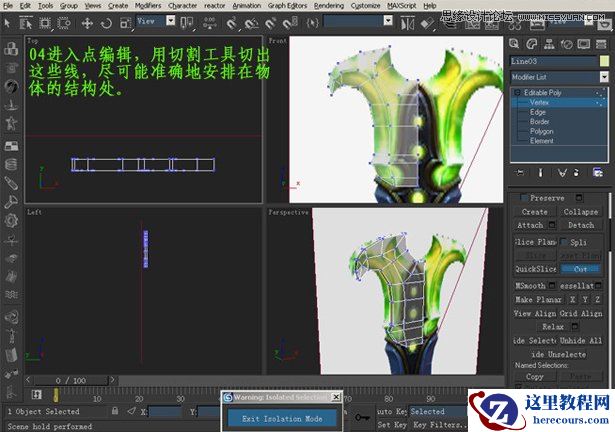Click the Make Unique icon
The width and height of the screenshot is (615, 432).
click(562, 173)
